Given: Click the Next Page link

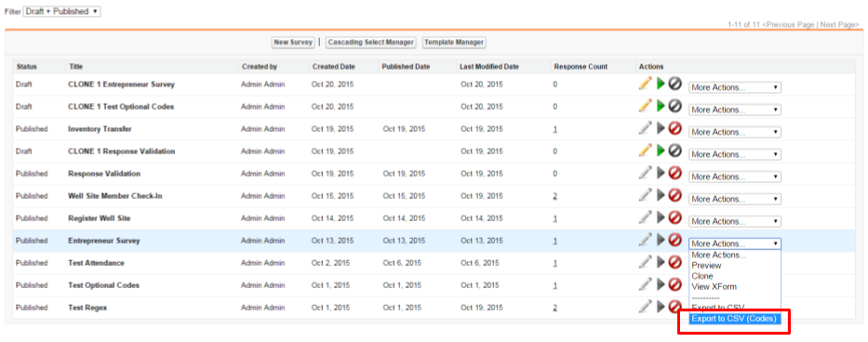Looking at the screenshot, I should [839, 25].
